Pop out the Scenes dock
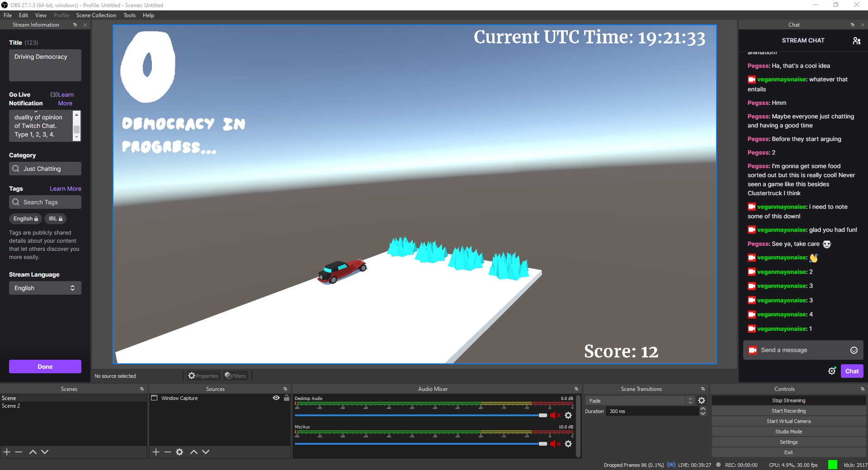 [142, 389]
